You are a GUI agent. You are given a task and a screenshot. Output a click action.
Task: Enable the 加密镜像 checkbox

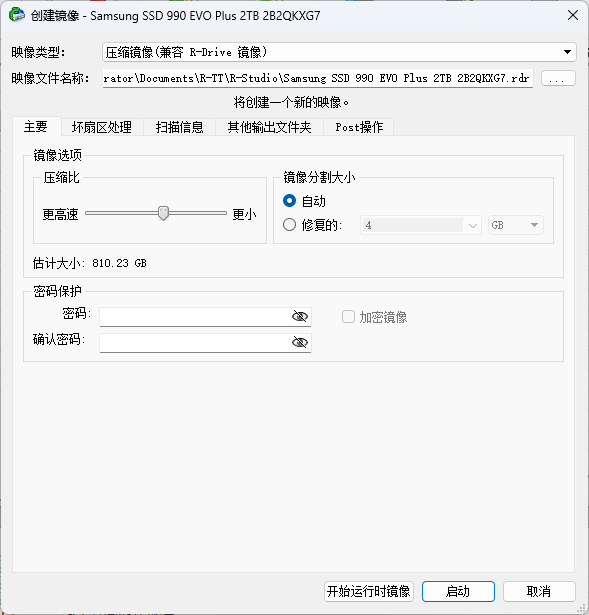348,317
